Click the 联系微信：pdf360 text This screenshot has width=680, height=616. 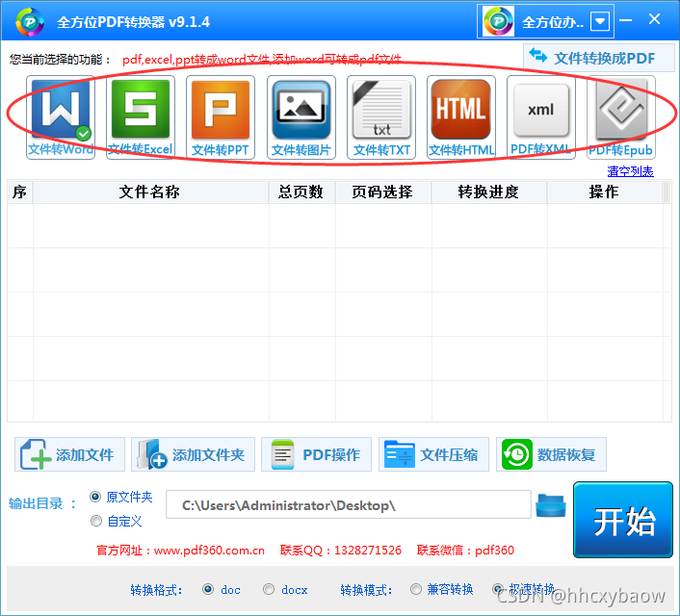465,551
